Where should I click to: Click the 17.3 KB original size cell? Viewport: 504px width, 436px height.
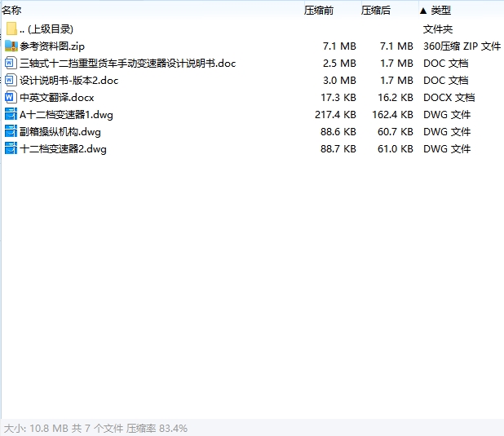click(338, 97)
